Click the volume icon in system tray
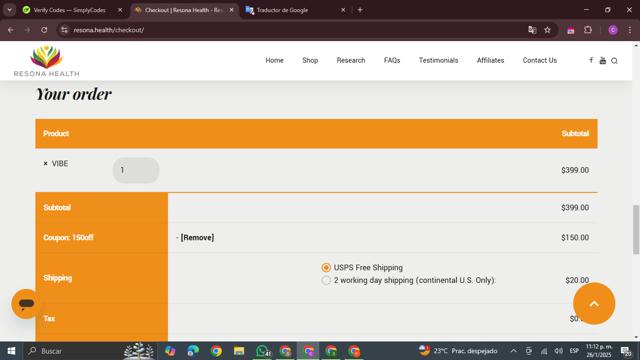 point(558,351)
